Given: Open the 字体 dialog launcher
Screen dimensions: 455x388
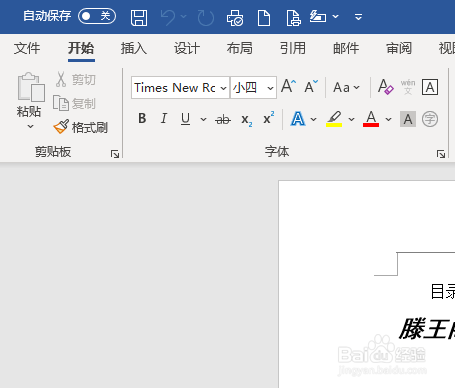Looking at the screenshot, I should (441, 154).
